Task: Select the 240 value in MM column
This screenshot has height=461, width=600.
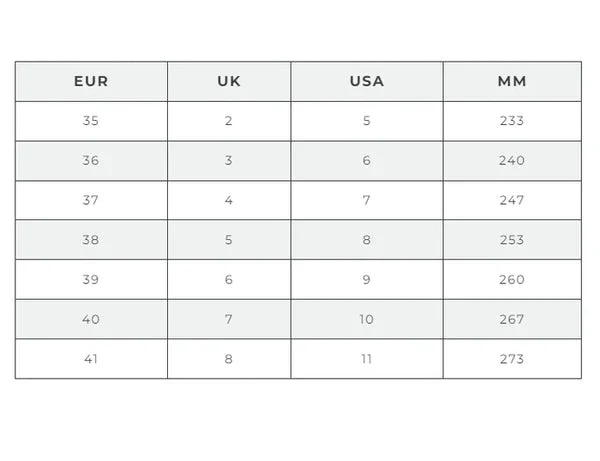Action: 511,160
